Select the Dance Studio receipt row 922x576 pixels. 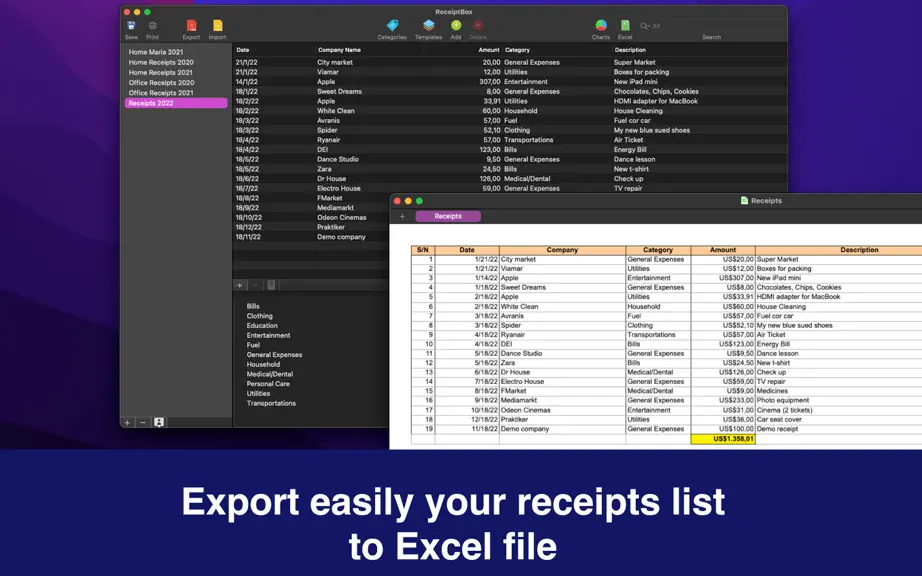(509, 159)
